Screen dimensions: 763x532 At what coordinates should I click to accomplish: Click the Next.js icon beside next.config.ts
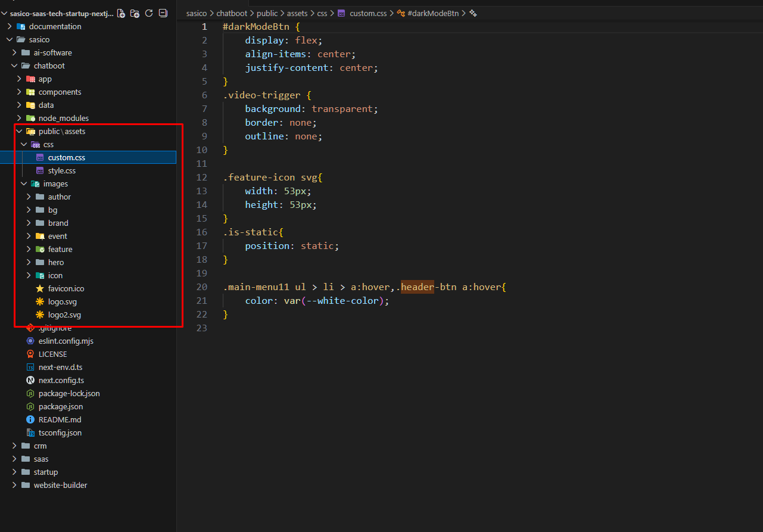pos(31,380)
